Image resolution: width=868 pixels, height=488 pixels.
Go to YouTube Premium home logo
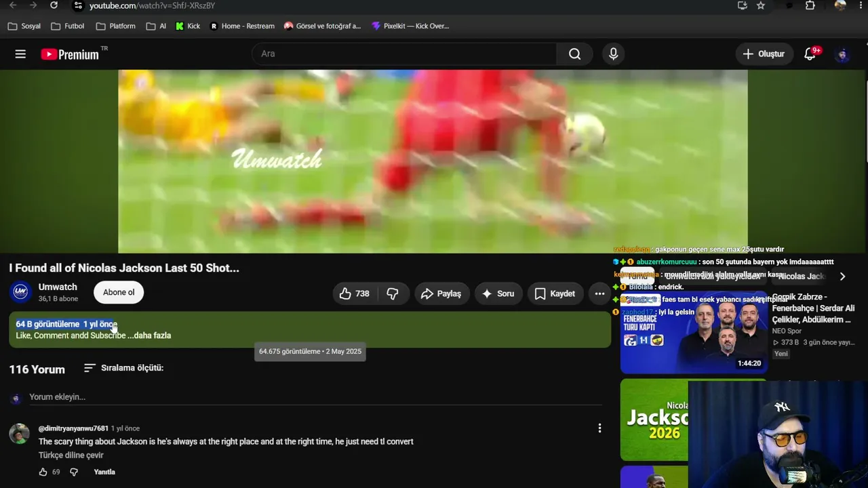click(70, 54)
